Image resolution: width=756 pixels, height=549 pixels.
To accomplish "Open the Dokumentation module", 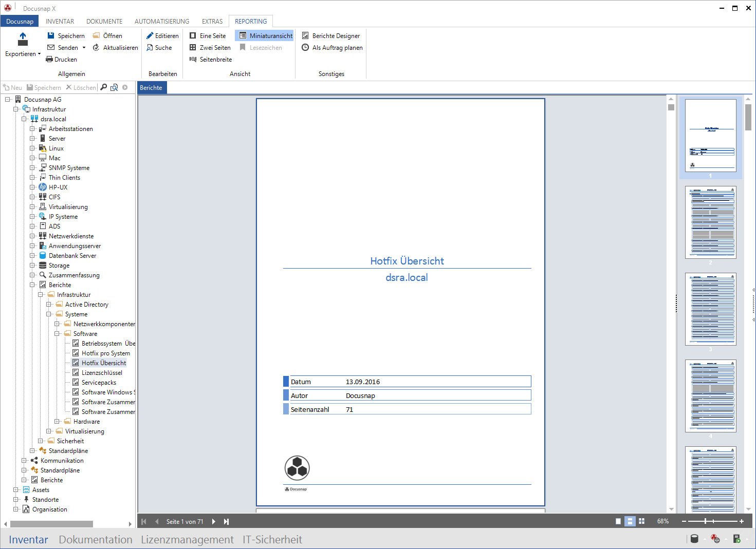I will coord(96,539).
